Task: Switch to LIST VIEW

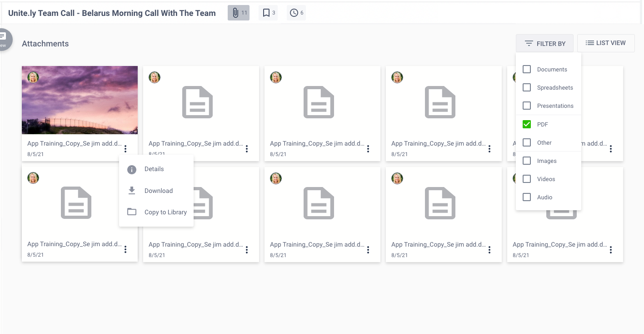Action: tap(606, 43)
